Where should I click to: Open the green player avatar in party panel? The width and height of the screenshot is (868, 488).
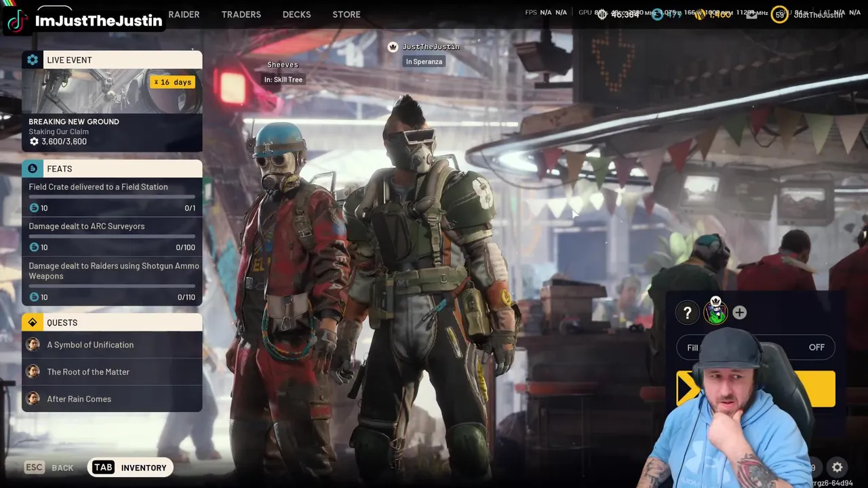tap(715, 311)
